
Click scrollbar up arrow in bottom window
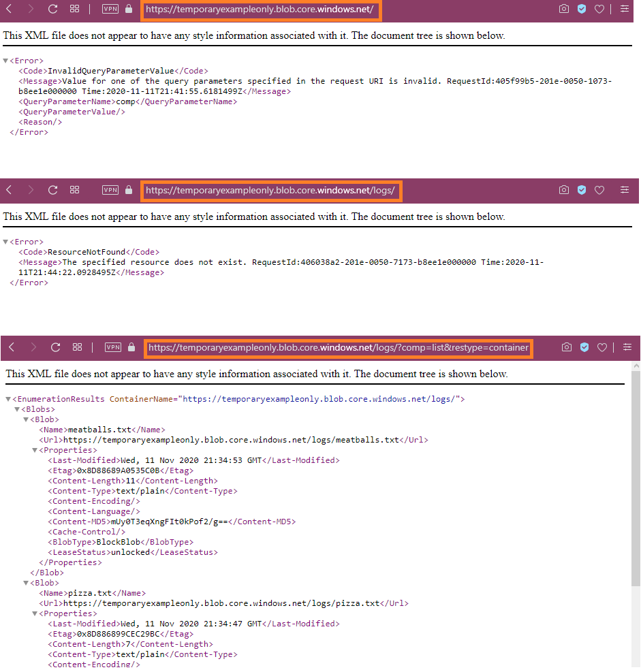(x=636, y=366)
